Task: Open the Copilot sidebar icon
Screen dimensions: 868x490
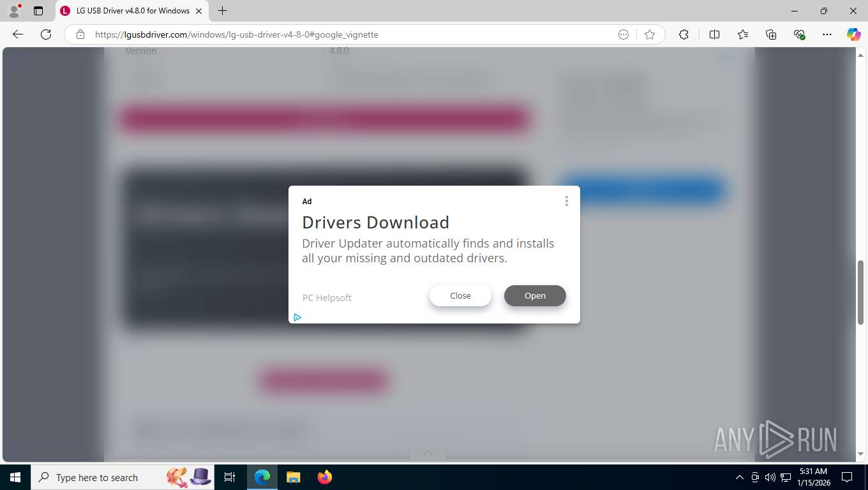Action: point(854,34)
